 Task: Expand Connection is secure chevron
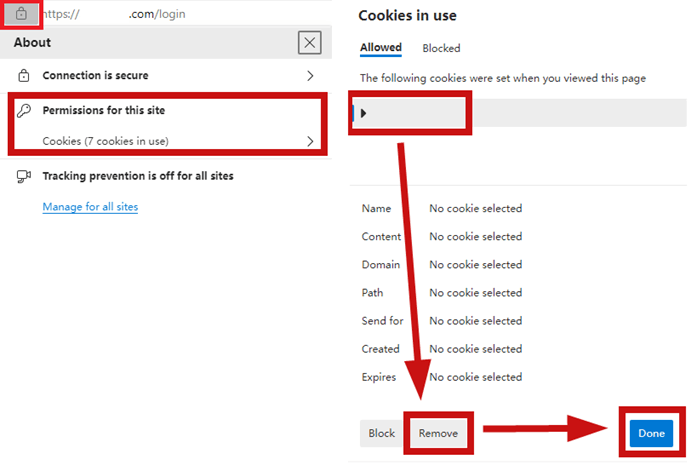[310, 76]
